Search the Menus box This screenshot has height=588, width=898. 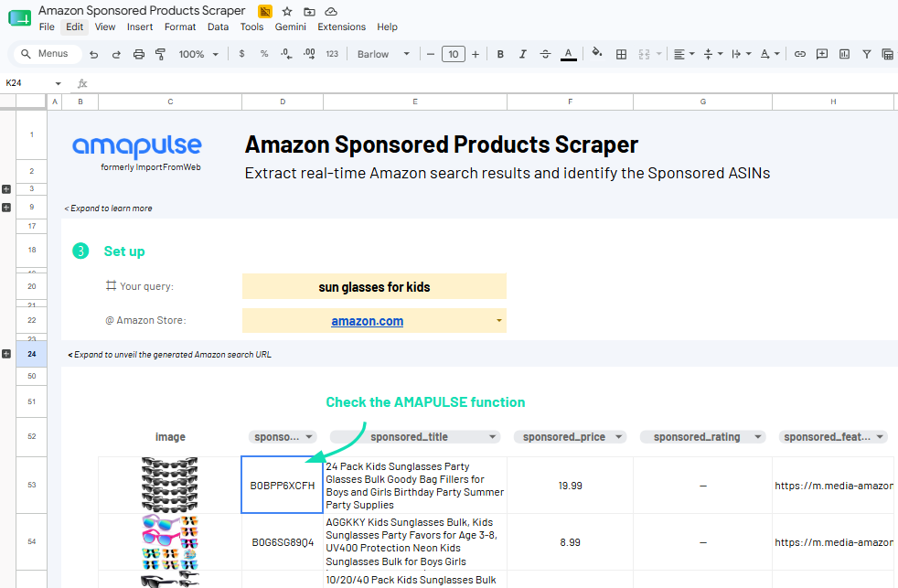pyautogui.click(x=48, y=54)
